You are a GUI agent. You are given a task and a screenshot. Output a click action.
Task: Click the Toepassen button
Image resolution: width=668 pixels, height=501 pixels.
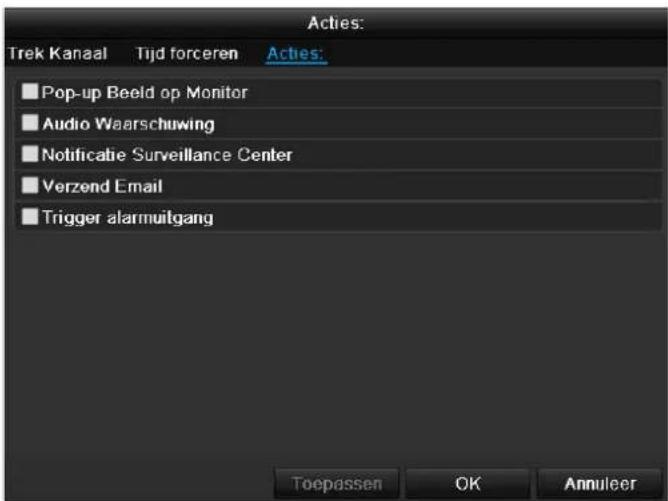coord(337,484)
